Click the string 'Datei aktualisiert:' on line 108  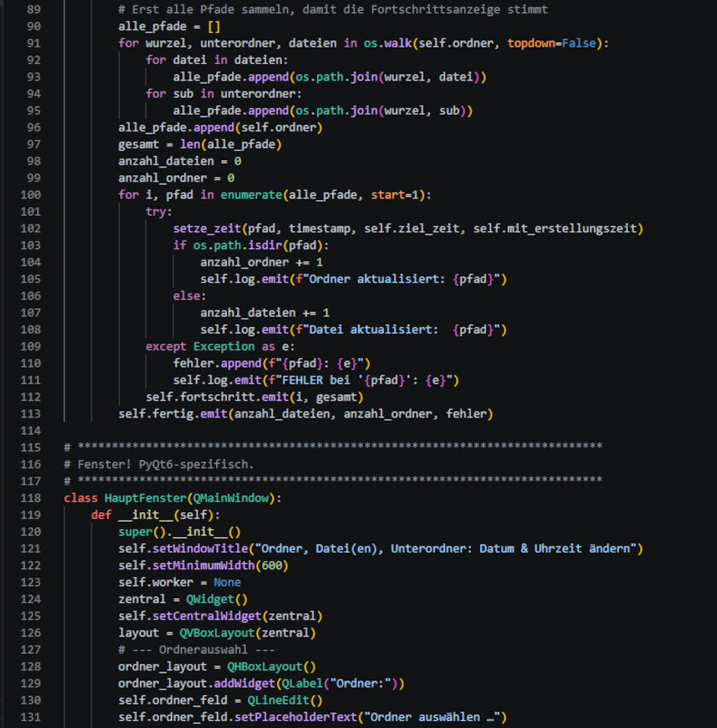pyautogui.click(x=374, y=330)
